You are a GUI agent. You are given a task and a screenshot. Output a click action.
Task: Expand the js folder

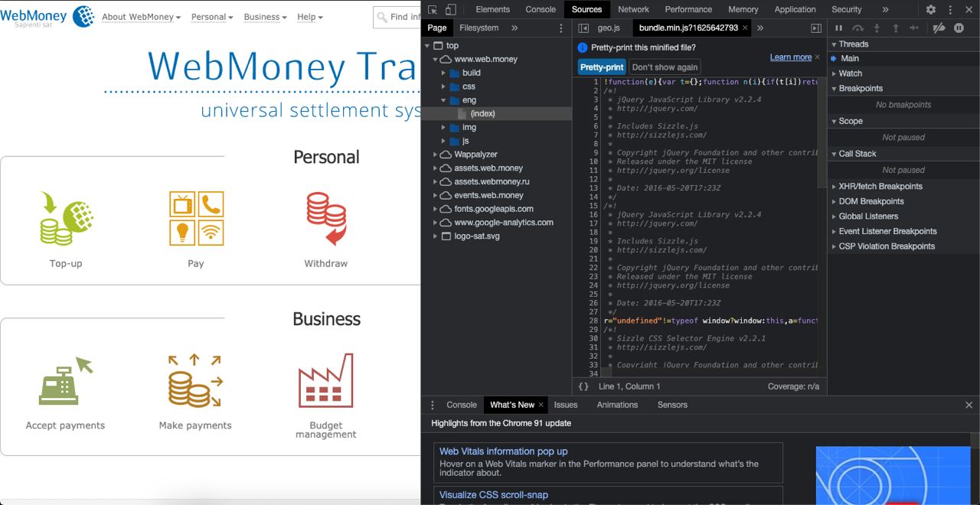[x=444, y=141]
